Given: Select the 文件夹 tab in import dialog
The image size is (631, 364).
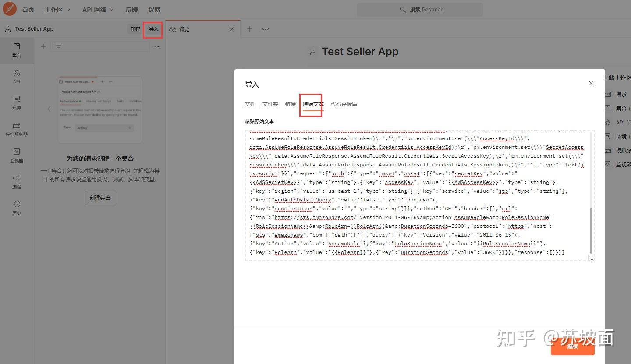Looking at the screenshot, I should (x=270, y=104).
